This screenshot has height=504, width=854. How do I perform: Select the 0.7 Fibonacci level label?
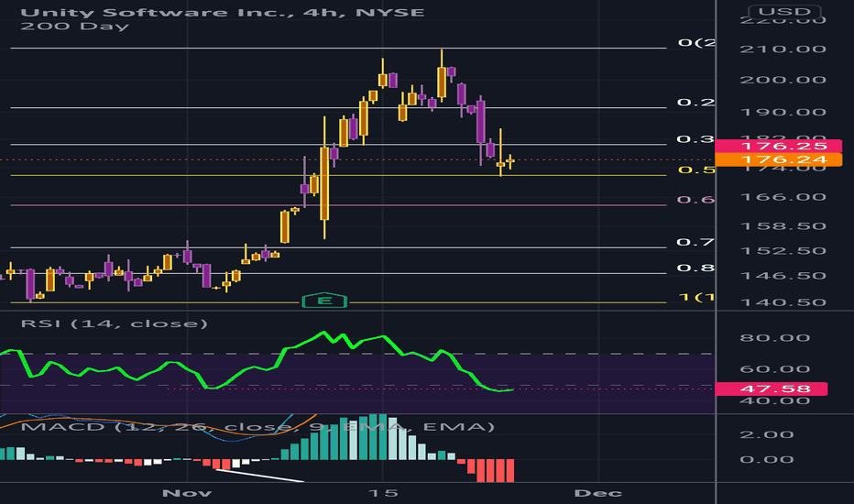click(695, 242)
